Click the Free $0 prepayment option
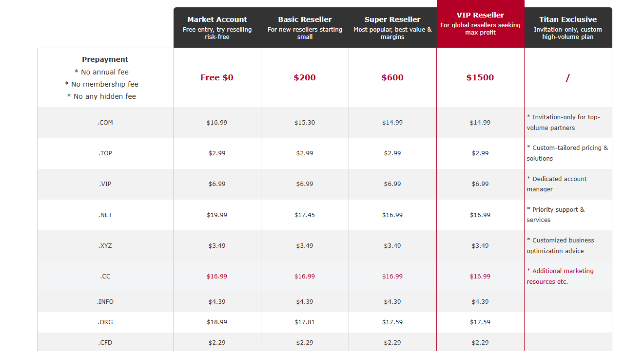Viewport: 644px width, 351px height. pos(217,77)
